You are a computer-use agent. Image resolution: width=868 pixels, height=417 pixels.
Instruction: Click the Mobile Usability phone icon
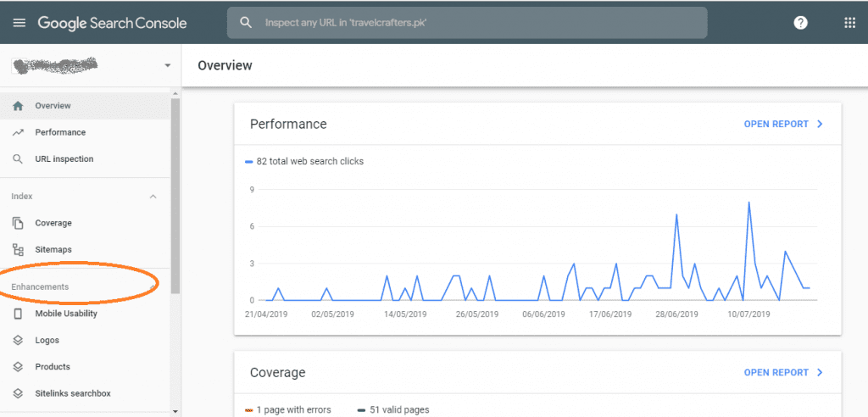(x=18, y=314)
